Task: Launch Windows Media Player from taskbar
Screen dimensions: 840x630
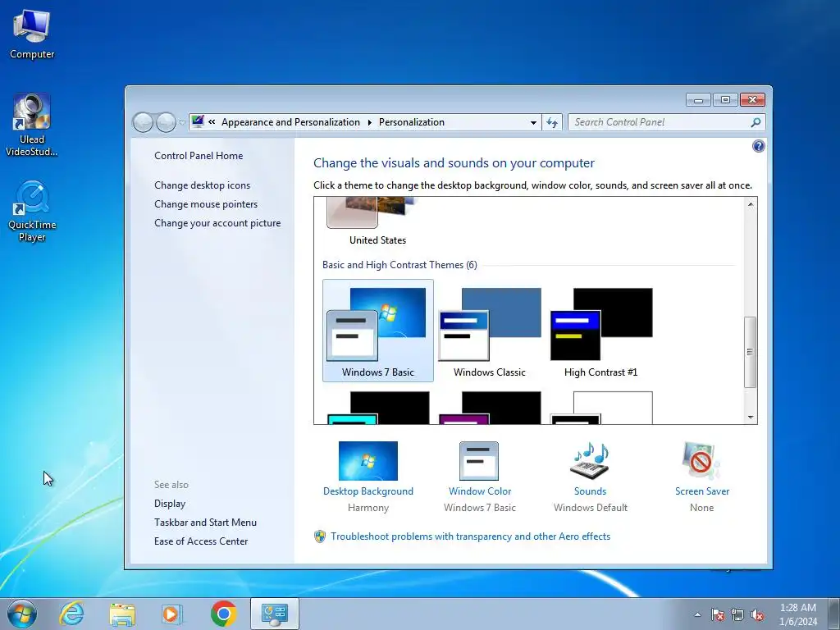Action: [x=171, y=614]
